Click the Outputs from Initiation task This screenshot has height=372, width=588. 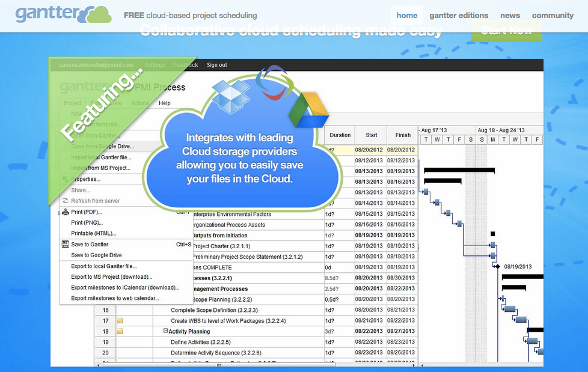click(220, 236)
